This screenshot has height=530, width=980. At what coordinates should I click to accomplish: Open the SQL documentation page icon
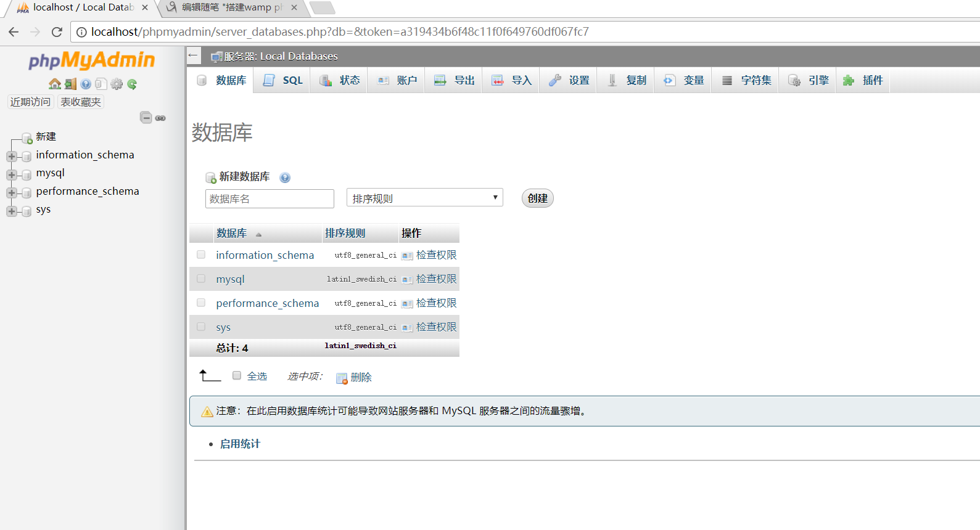pyautogui.click(x=101, y=84)
